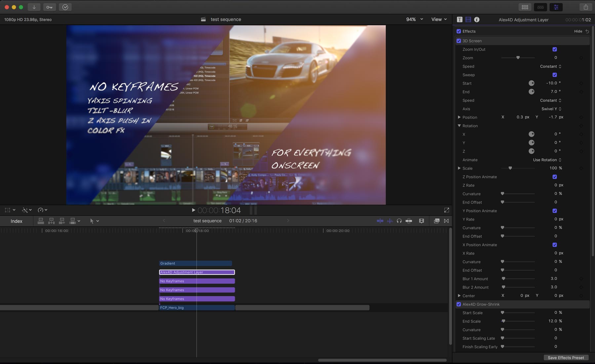The height and width of the screenshot is (364, 595).
Task: Toggle audio skimming waveform icon
Action: tap(390, 221)
